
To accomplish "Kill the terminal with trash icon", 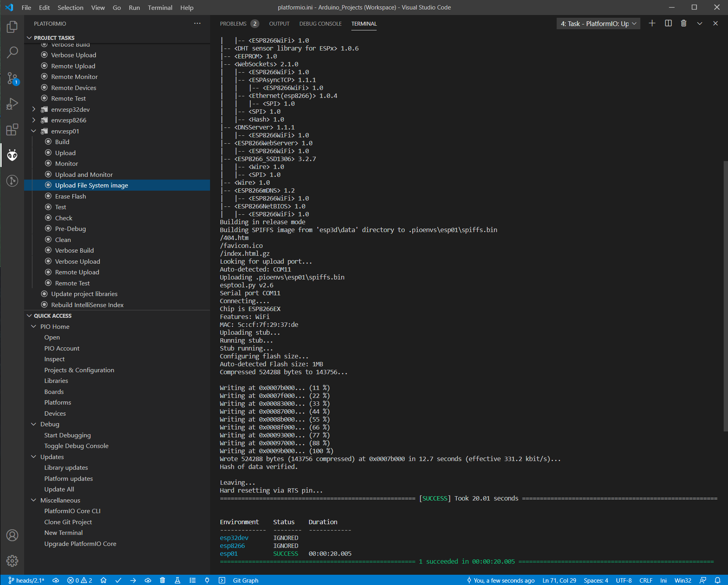I will [x=684, y=24].
